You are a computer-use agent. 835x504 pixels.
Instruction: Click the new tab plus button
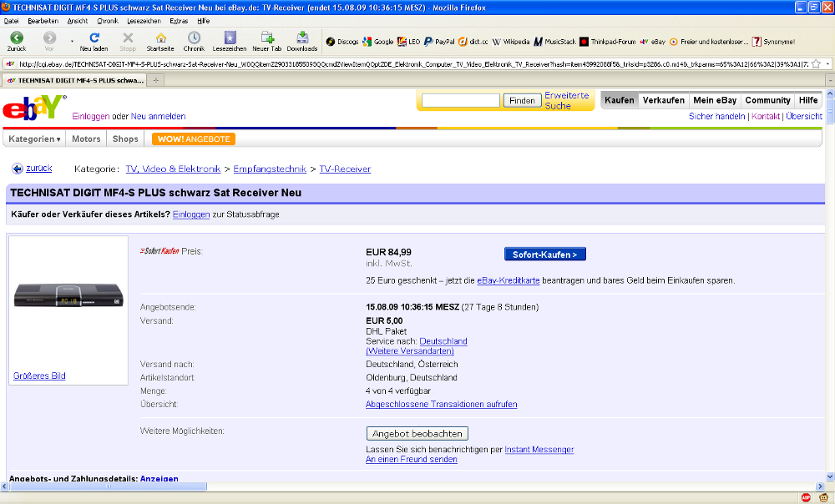pyautogui.click(x=156, y=80)
